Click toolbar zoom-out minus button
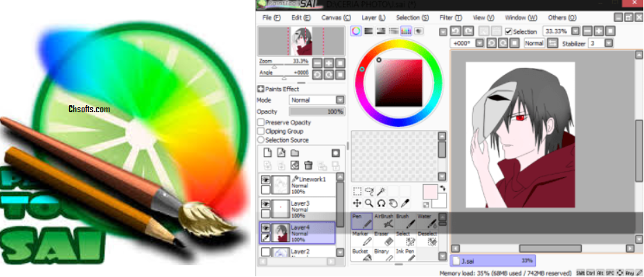This screenshot has width=644, height=277. [587, 31]
